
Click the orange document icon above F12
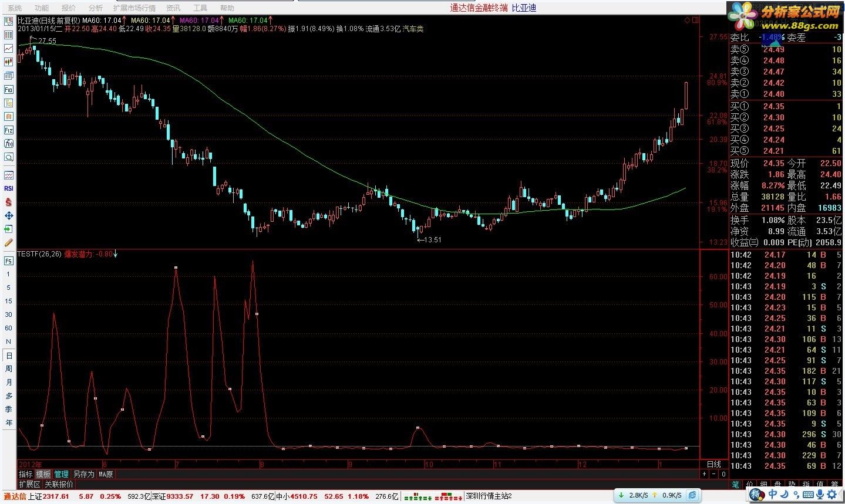[9, 116]
